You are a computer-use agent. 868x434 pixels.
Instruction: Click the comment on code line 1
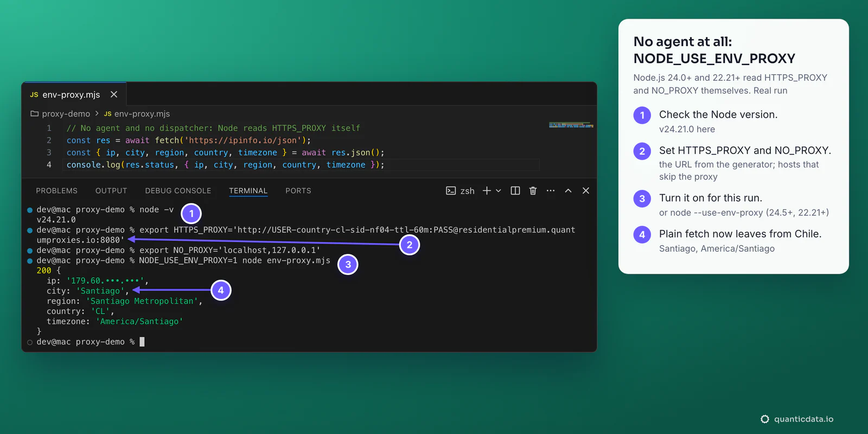[x=213, y=129]
